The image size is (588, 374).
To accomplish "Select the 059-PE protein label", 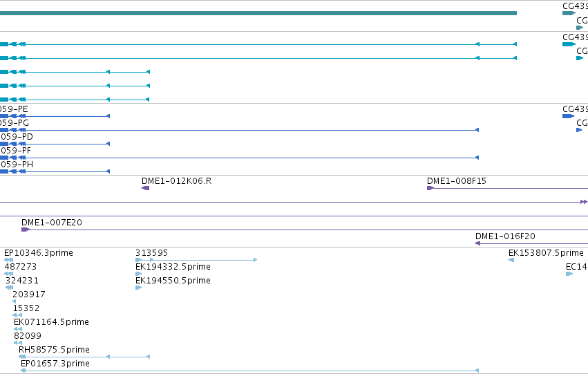I will 14,109.
